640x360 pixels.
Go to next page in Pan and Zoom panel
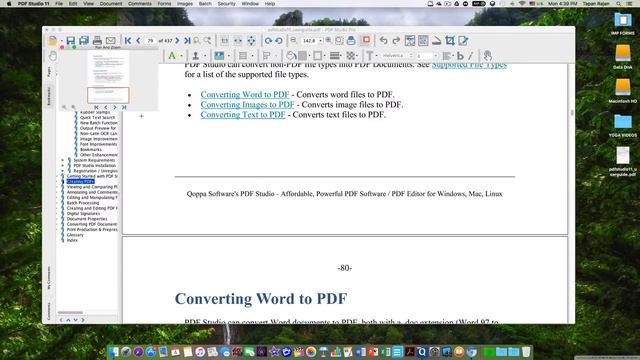point(115,107)
